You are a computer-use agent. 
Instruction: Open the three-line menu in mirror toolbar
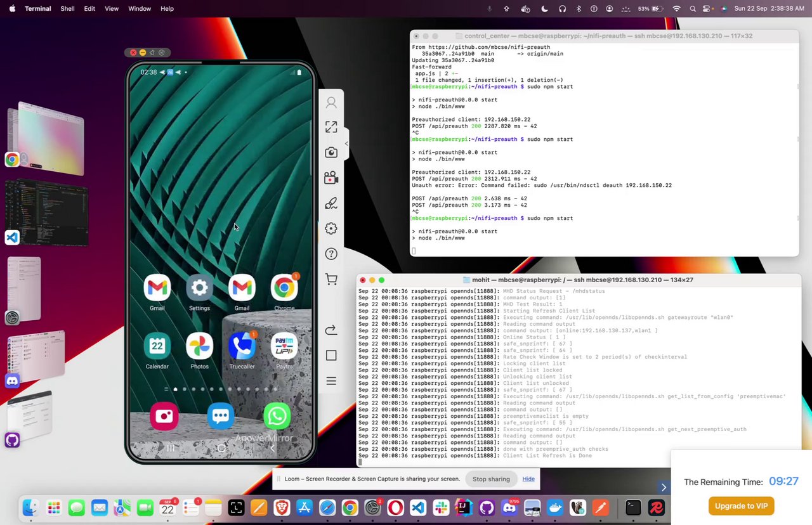pyautogui.click(x=331, y=381)
